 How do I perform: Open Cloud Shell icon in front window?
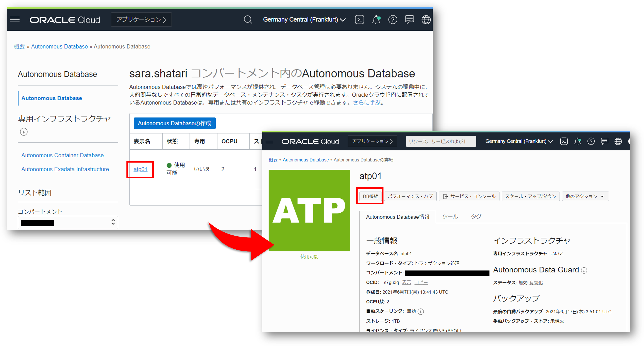click(564, 141)
